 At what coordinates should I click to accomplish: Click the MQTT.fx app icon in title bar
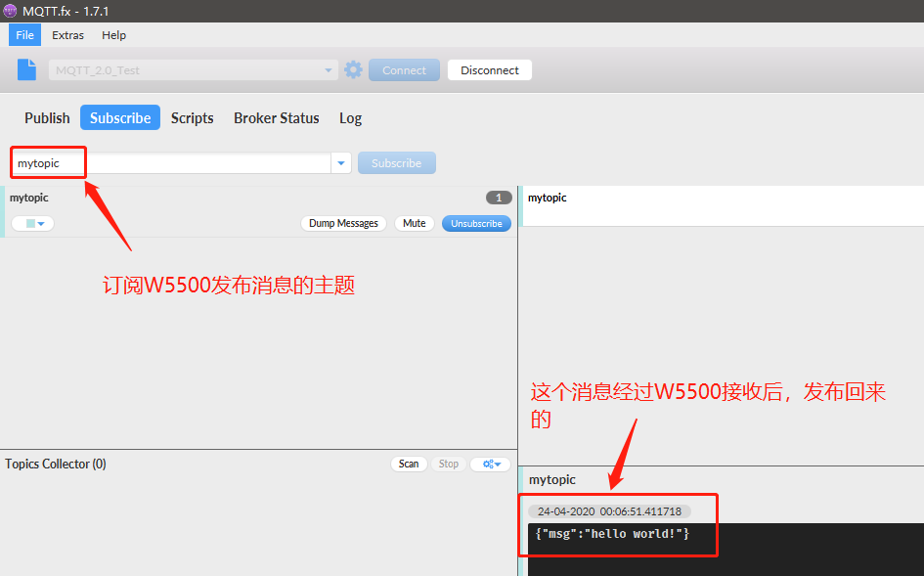[x=10, y=11]
